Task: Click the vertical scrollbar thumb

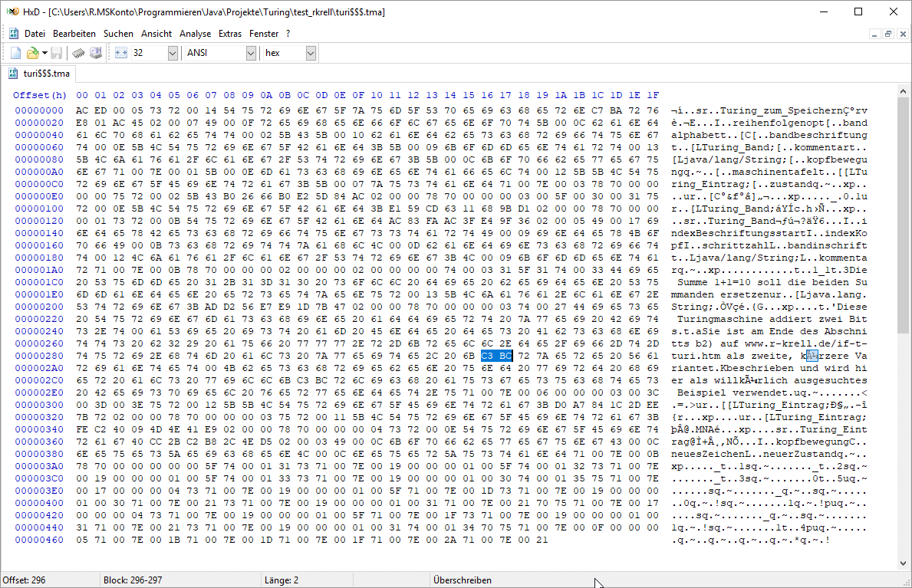Action: point(903,215)
